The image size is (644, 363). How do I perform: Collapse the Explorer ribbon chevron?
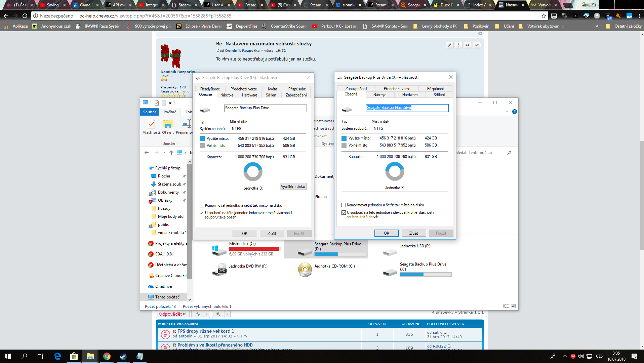tap(507, 112)
